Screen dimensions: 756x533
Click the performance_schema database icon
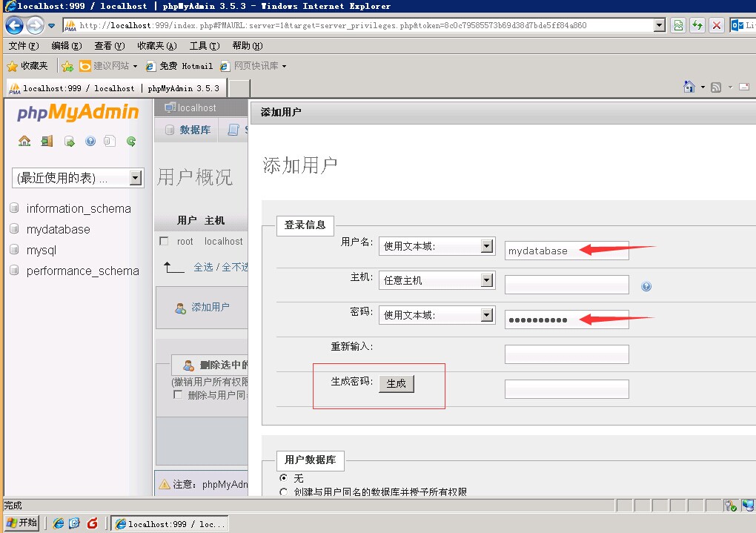[x=15, y=270]
